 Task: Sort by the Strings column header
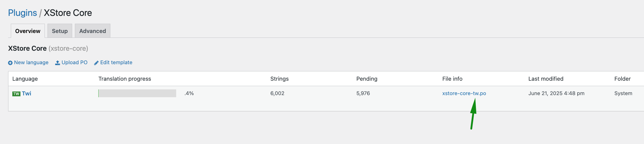point(279,79)
